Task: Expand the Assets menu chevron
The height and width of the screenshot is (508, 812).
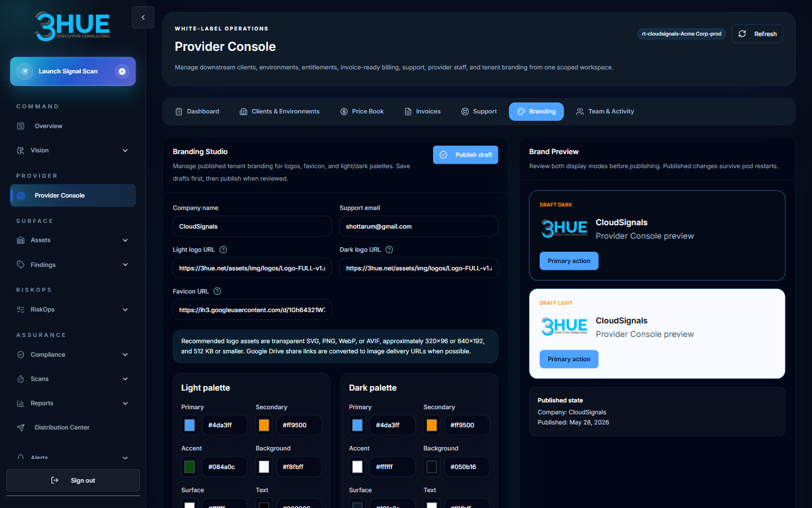Action: [125, 240]
